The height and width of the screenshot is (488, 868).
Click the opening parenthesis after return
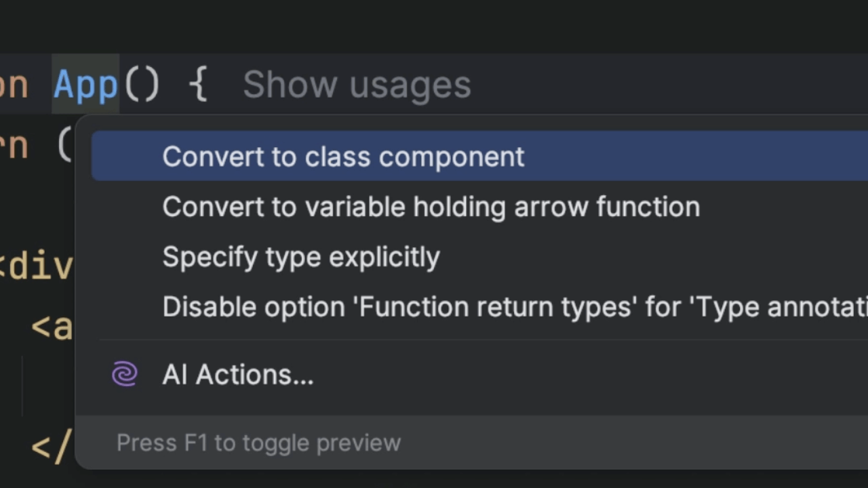(x=64, y=144)
